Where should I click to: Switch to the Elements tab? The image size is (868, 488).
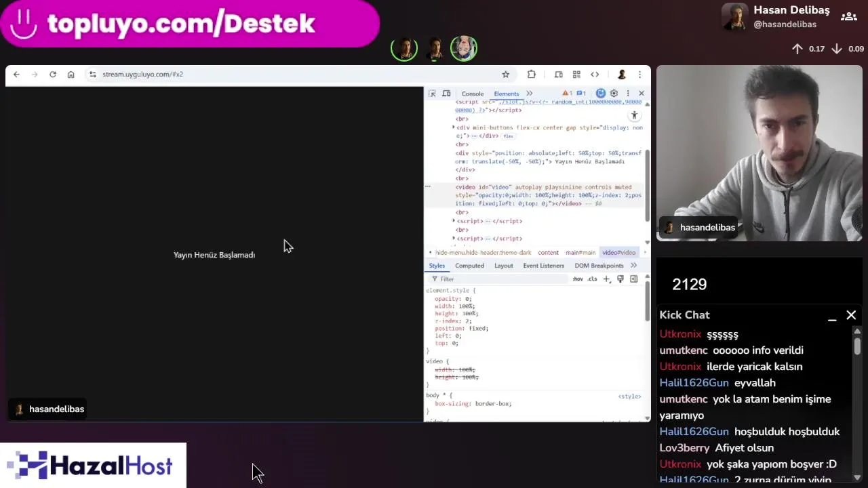(x=506, y=94)
